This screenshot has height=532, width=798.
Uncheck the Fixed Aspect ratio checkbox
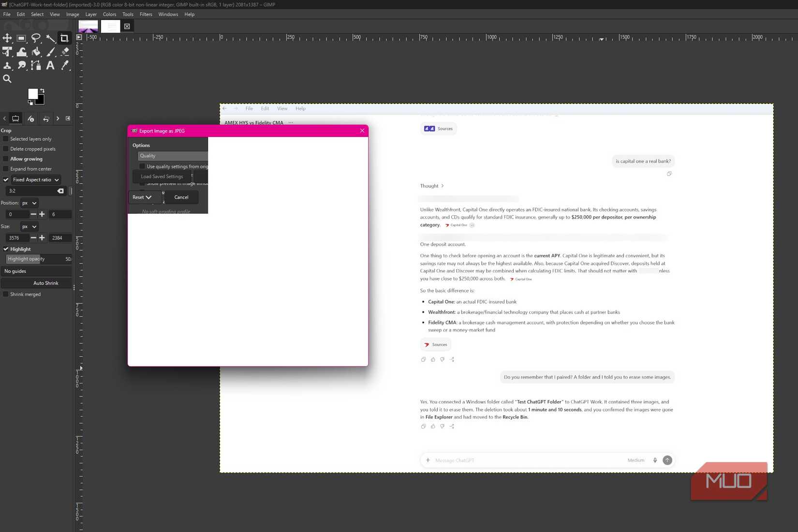(x=6, y=179)
